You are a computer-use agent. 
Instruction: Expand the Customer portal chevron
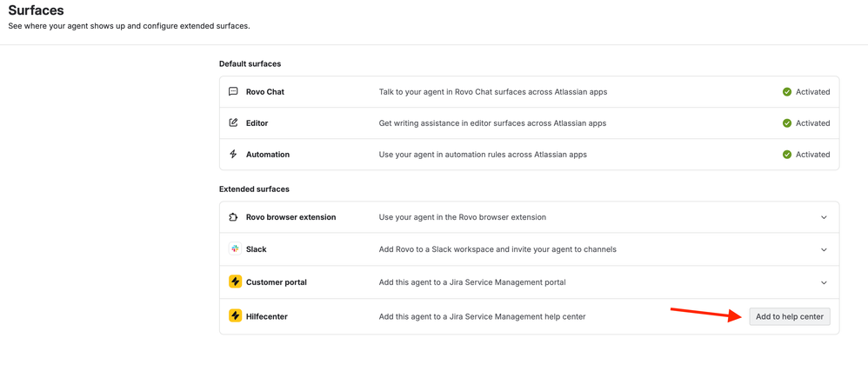tap(824, 282)
